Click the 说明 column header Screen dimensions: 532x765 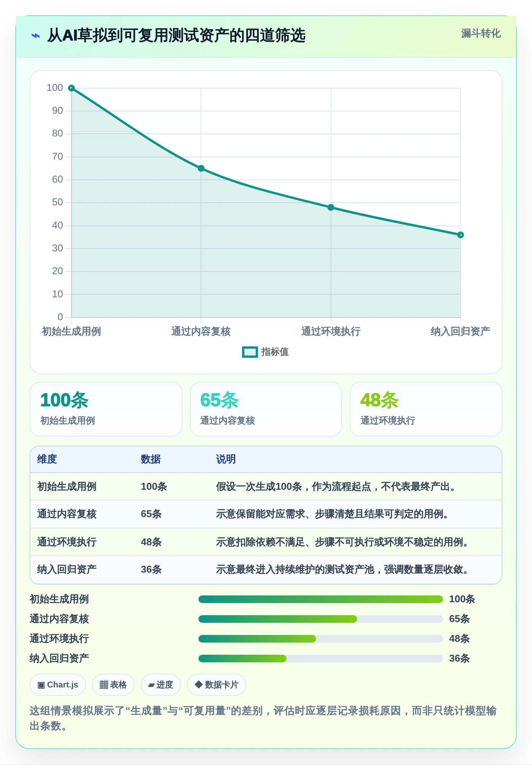point(226,459)
